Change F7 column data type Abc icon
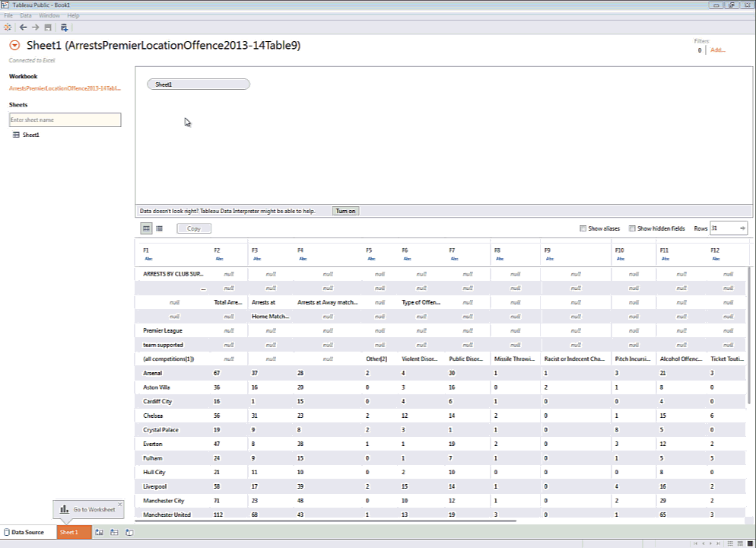 [x=454, y=259]
